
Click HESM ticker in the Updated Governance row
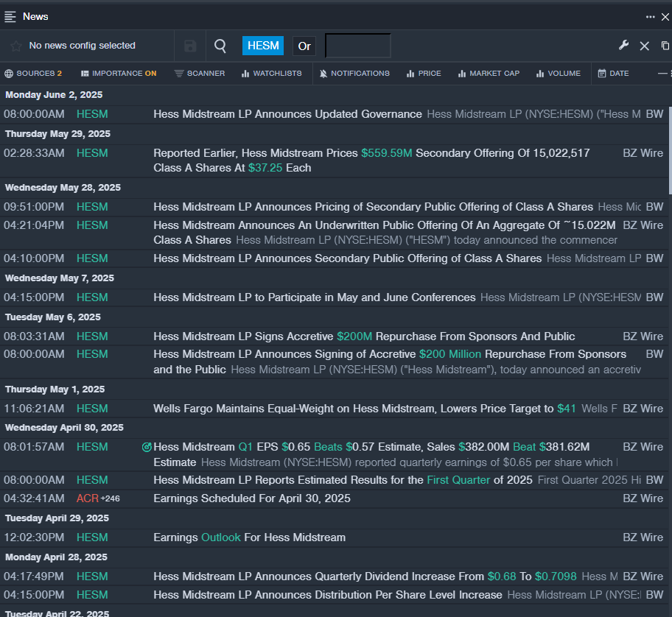[92, 114]
